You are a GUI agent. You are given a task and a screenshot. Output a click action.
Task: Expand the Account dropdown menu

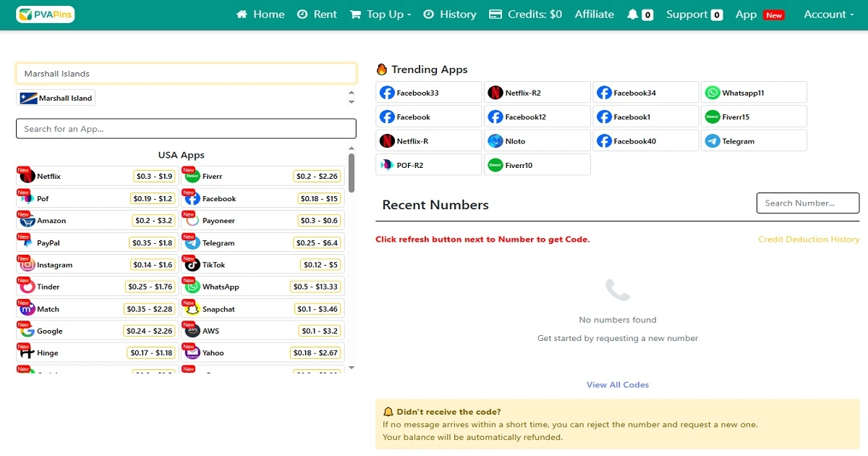(829, 14)
